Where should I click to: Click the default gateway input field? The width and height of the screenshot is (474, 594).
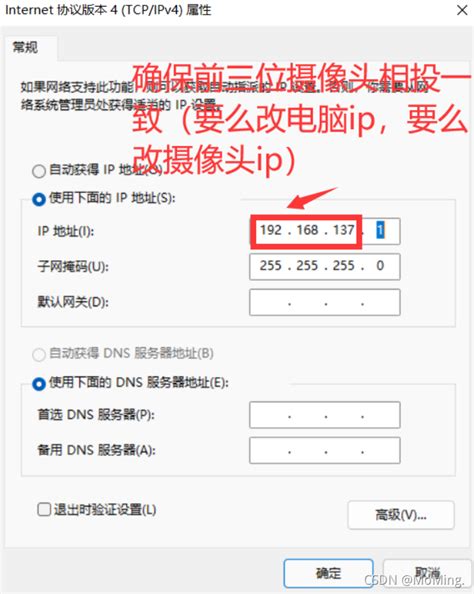(325, 302)
